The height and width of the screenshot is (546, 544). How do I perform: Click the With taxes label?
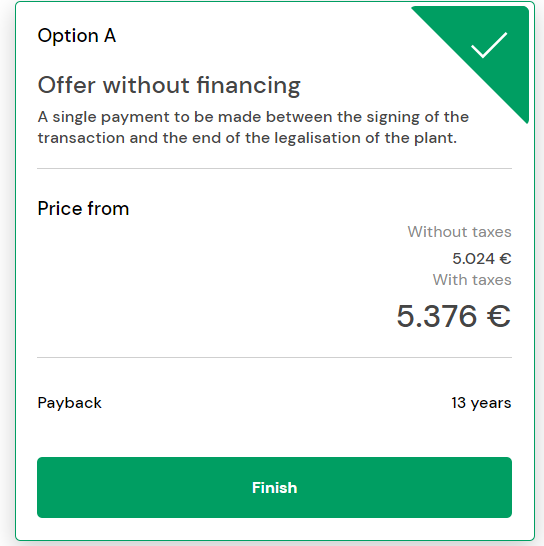472,280
